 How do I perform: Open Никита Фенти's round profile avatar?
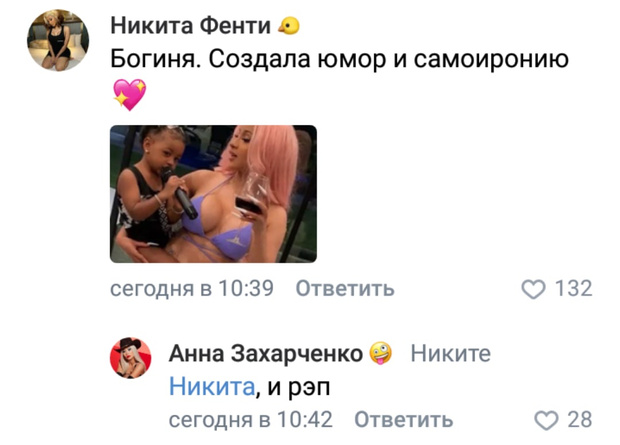(58, 40)
